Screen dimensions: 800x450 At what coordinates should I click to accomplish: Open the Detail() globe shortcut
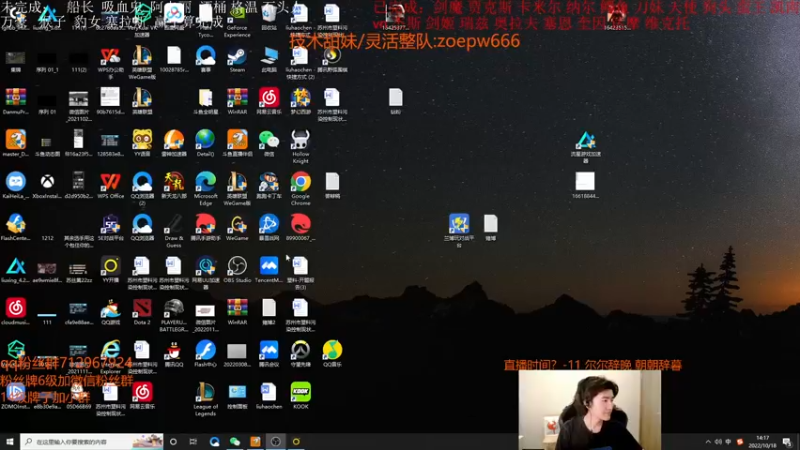pyautogui.click(x=206, y=143)
